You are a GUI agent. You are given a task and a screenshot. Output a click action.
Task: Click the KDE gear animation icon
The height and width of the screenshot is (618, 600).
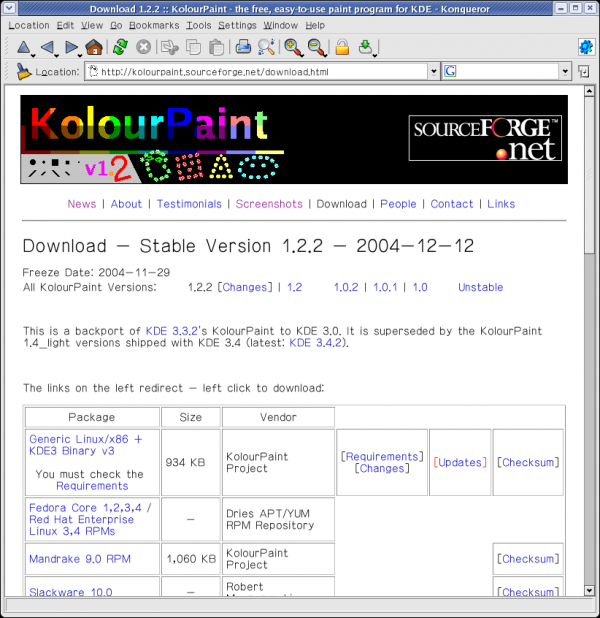pyautogui.click(x=586, y=47)
